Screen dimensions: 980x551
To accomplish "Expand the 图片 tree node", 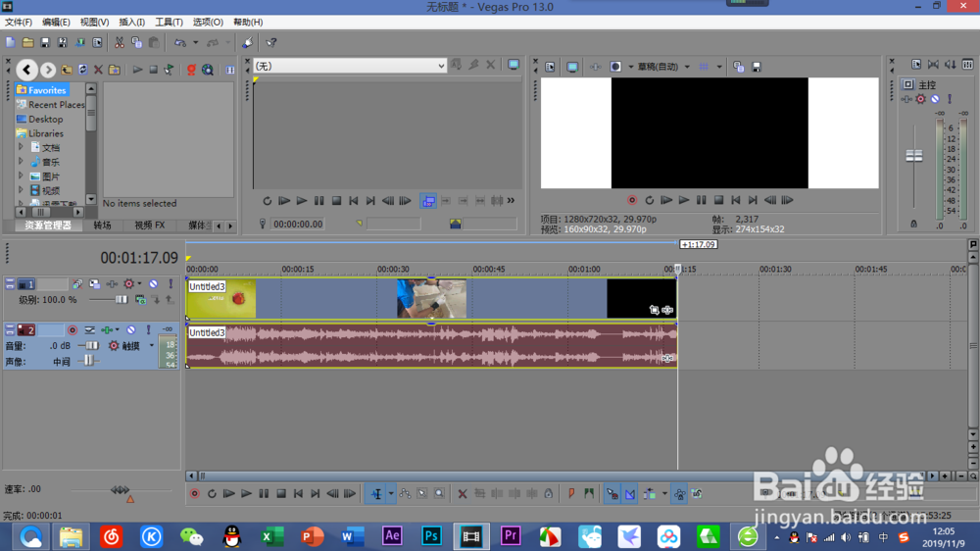I will point(21,175).
